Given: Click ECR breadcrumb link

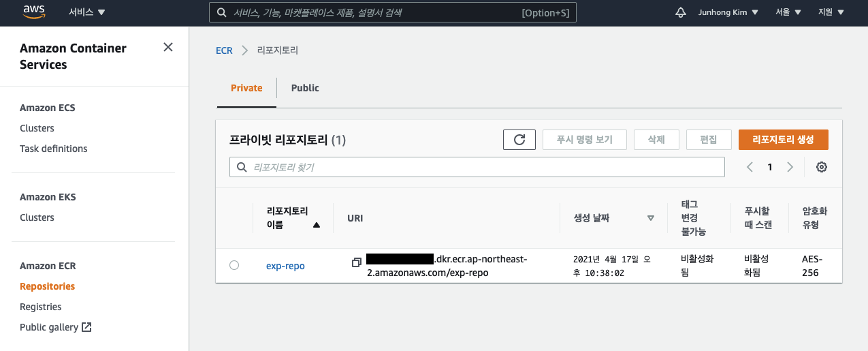Looking at the screenshot, I should [224, 50].
